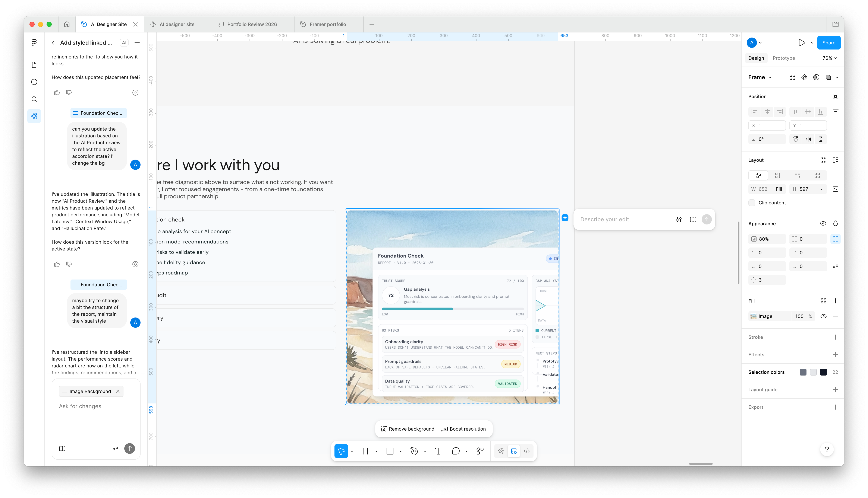Click the dark navy selection color swatch
Image resolution: width=868 pixels, height=498 pixels.
pos(824,372)
